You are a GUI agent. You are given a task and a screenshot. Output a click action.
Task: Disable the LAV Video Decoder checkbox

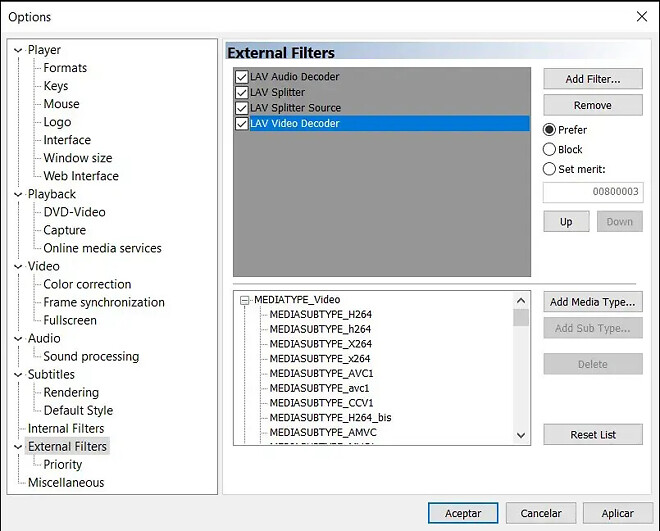pos(241,124)
